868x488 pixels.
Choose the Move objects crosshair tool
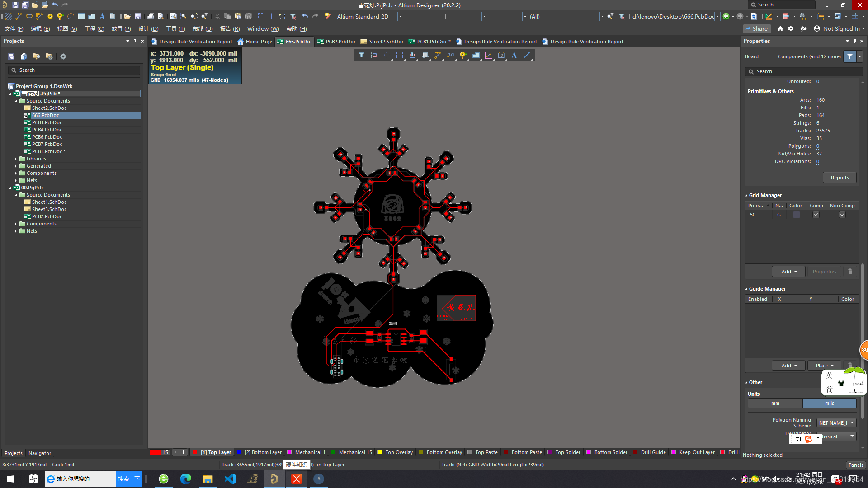click(x=387, y=55)
